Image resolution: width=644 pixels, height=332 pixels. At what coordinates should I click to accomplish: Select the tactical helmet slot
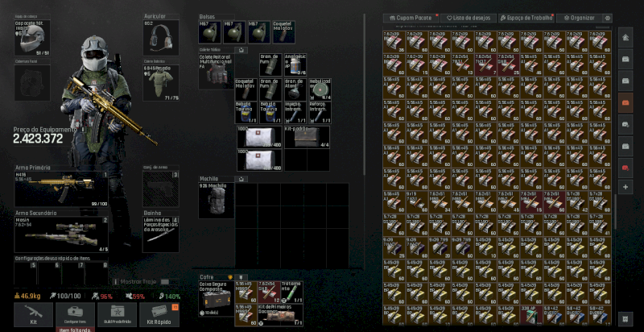coord(32,37)
